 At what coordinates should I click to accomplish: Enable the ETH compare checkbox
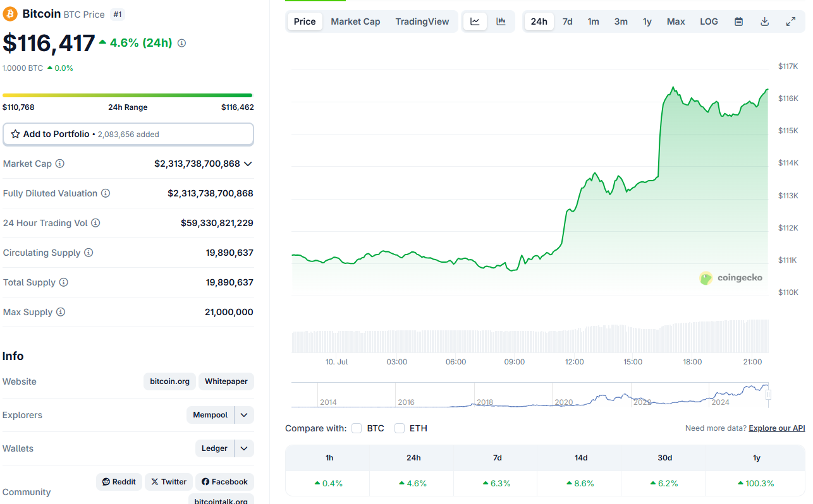click(x=400, y=428)
